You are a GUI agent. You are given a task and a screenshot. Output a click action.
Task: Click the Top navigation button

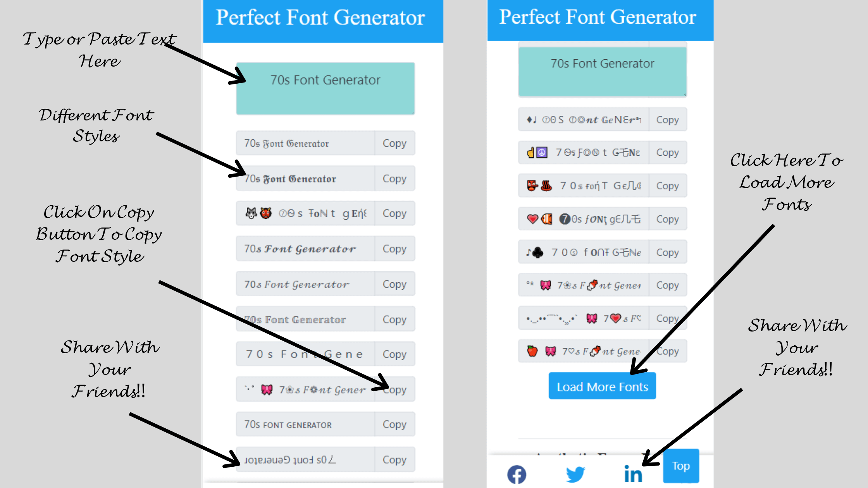click(685, 464)
